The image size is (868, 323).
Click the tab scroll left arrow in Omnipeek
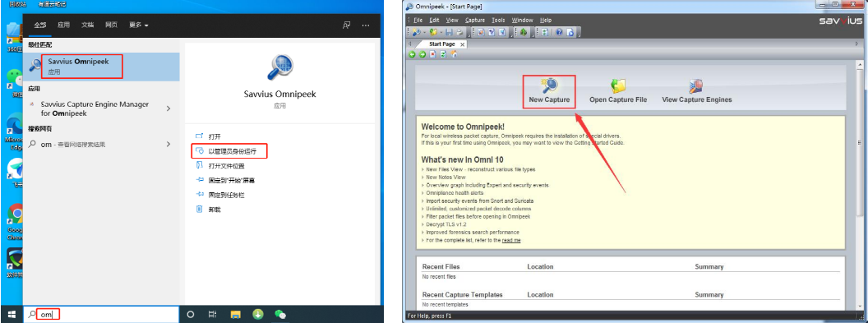[409, 44]
